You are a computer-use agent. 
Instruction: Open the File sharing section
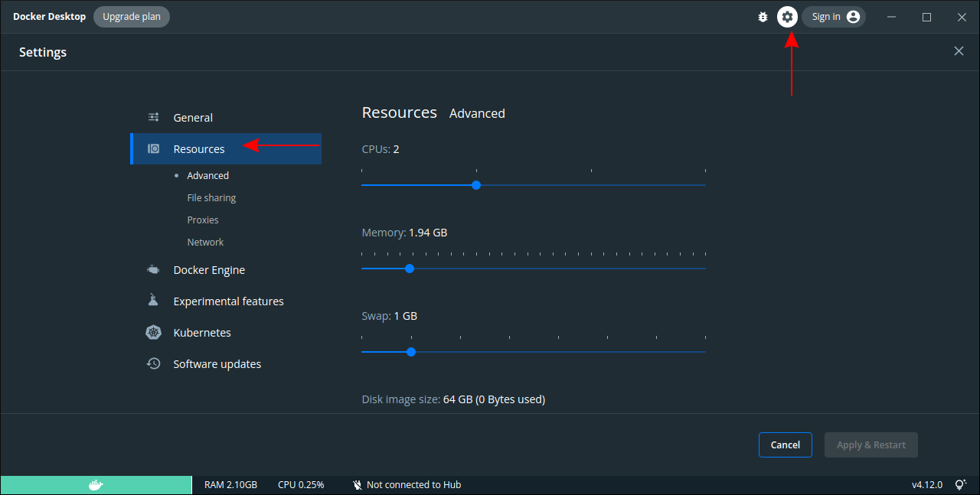click(x=211, y=197)
